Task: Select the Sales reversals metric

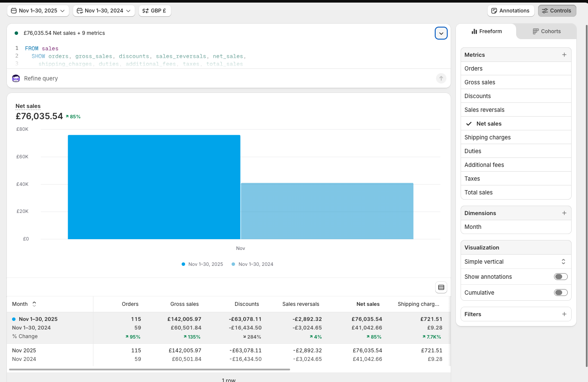Action: pos(516,110)
